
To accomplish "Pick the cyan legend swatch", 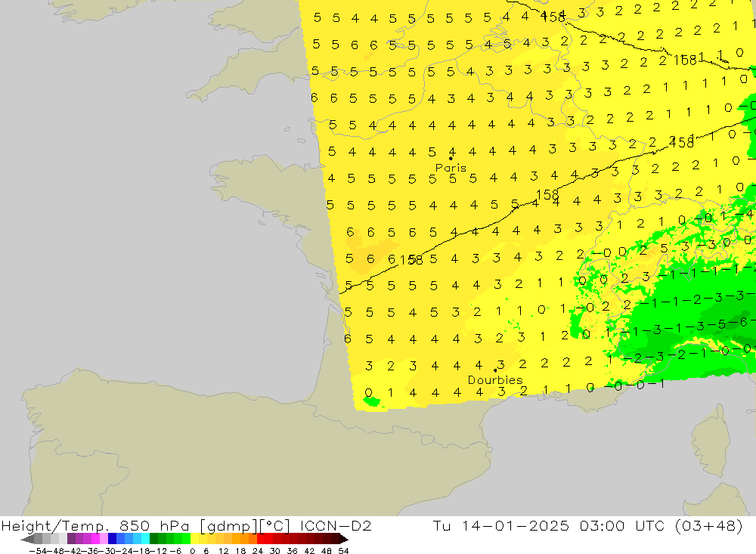I will [x=146, y=539].
